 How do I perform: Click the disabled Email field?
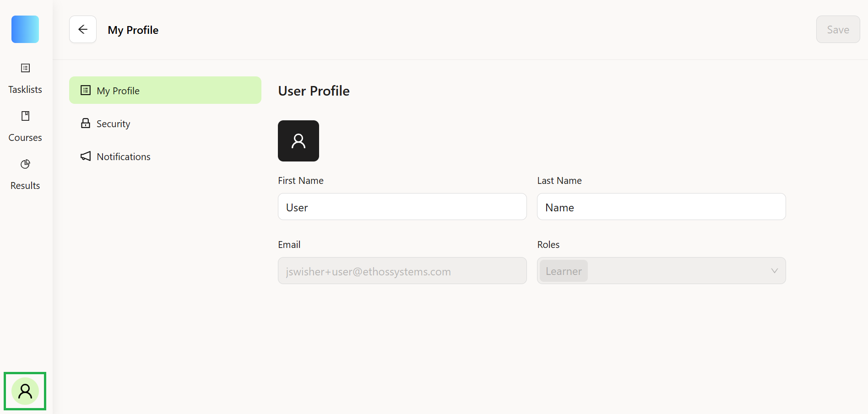(x=402, y=271)
